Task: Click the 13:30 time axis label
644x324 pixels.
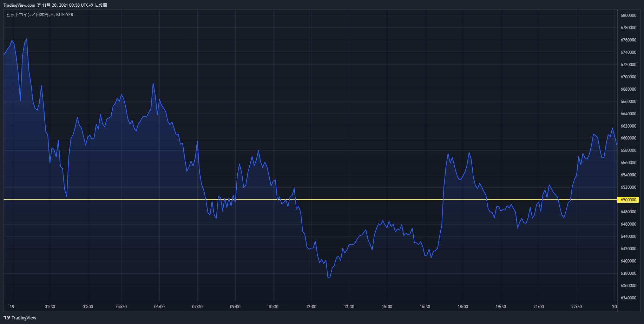Action: 349,307
